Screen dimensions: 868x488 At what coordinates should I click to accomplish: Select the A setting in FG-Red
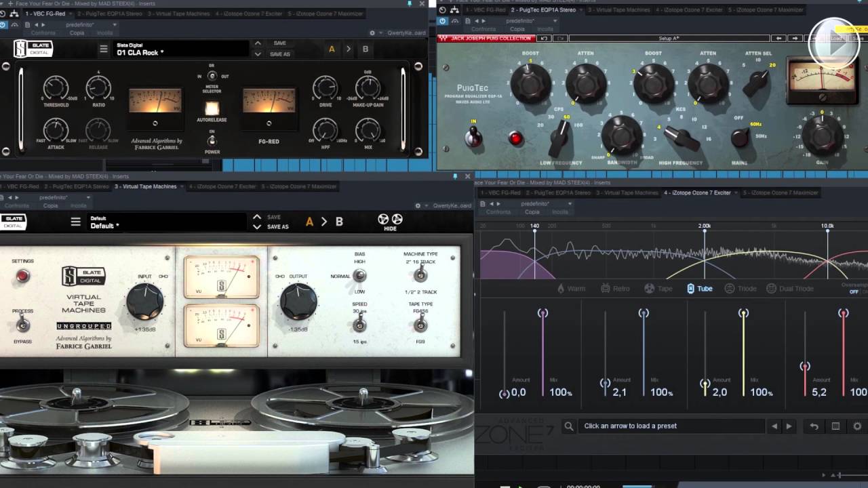pos(332,49)
